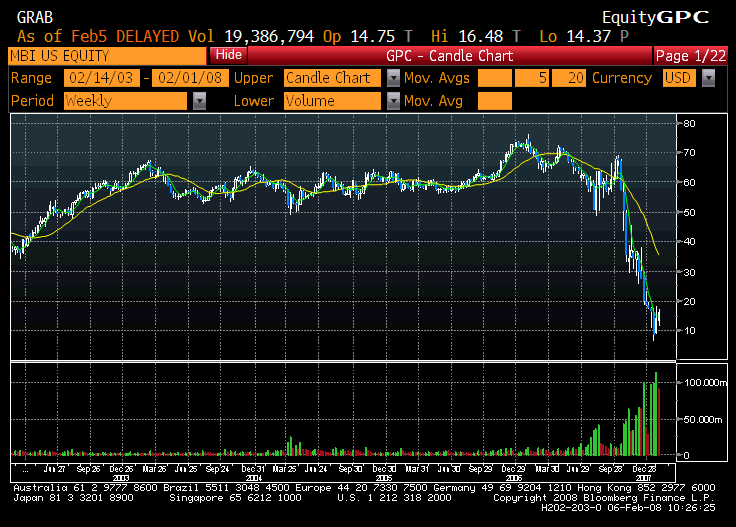Expand the Period Weekly dropdown arrow
The width and height of the screenshot is (736, 527).
click(200, 101)
